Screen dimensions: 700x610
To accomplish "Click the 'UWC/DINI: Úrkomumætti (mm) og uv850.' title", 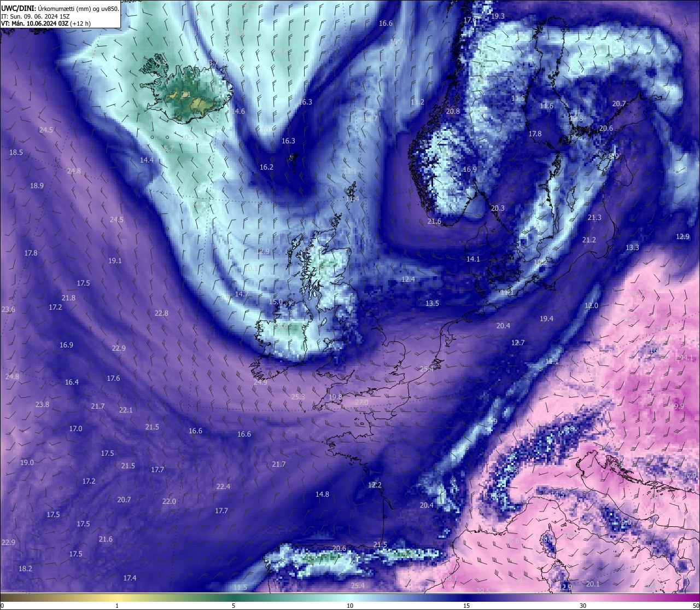I will [60, 8].
